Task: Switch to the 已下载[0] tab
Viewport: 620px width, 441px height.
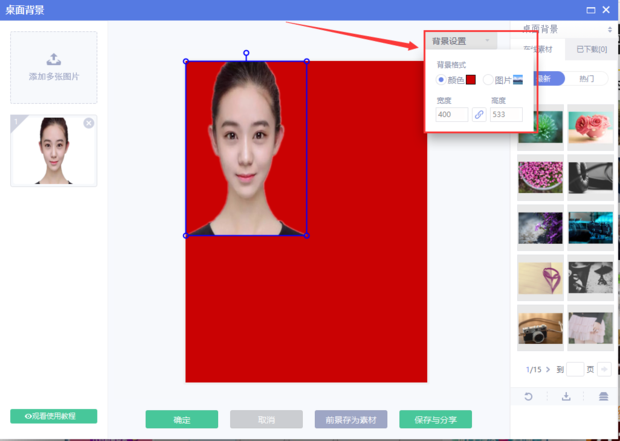Action: point(592,49)
